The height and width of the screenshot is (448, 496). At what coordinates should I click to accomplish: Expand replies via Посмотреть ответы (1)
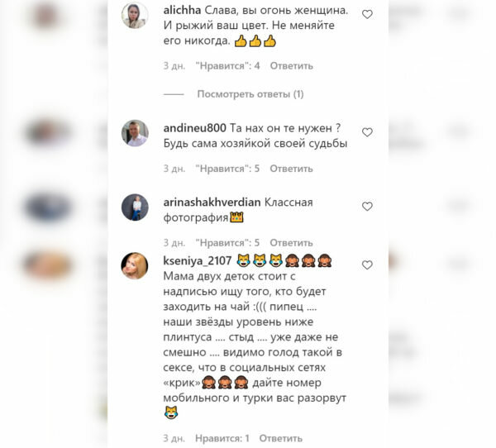pyautogui.click(x=250, y=94)
